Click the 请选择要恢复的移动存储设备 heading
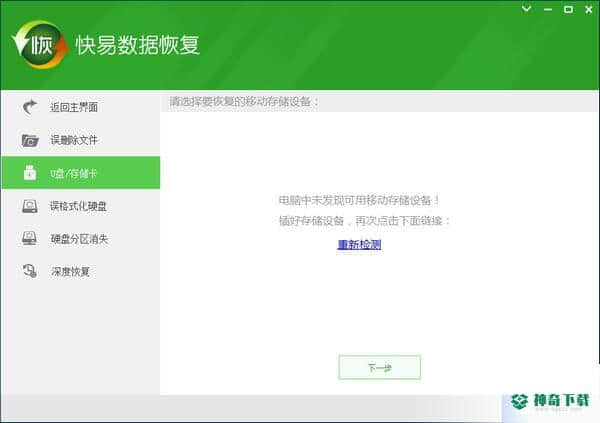Viewport: 600px width, 423px height. tap(244, 102)
